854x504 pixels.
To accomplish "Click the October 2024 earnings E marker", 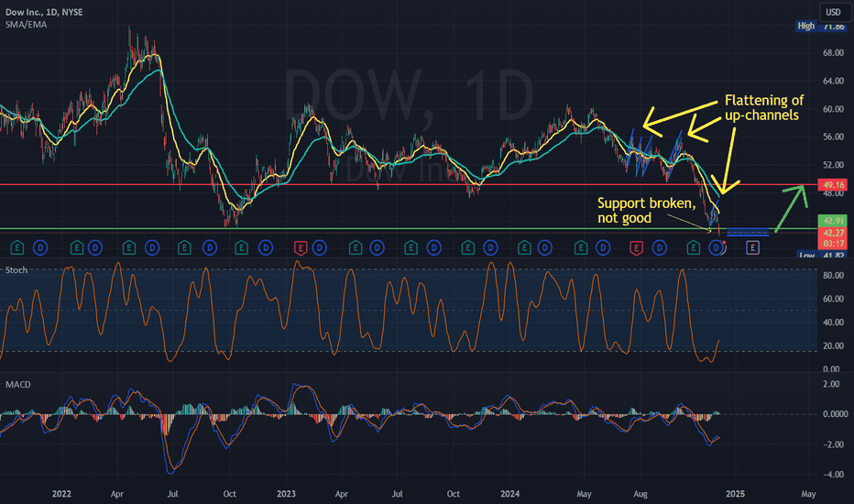I will click(694, 248).
